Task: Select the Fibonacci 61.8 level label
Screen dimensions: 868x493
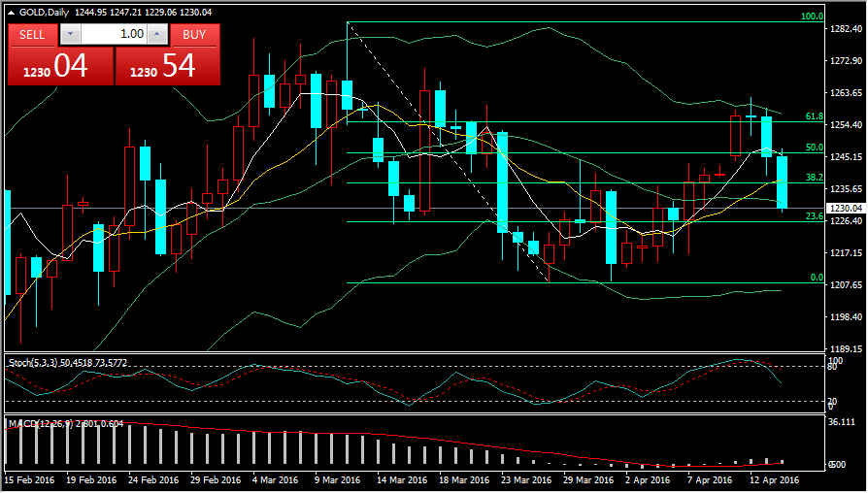Action: pyautogui.click(x=814, y=116)
